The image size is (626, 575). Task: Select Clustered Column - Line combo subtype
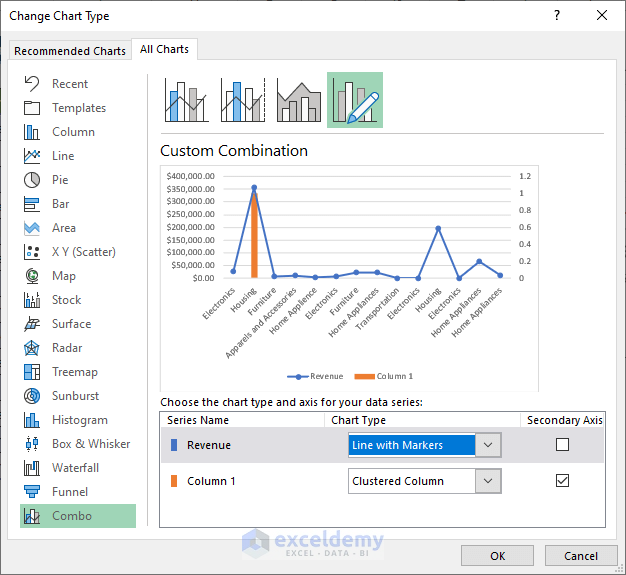(186, 100)
